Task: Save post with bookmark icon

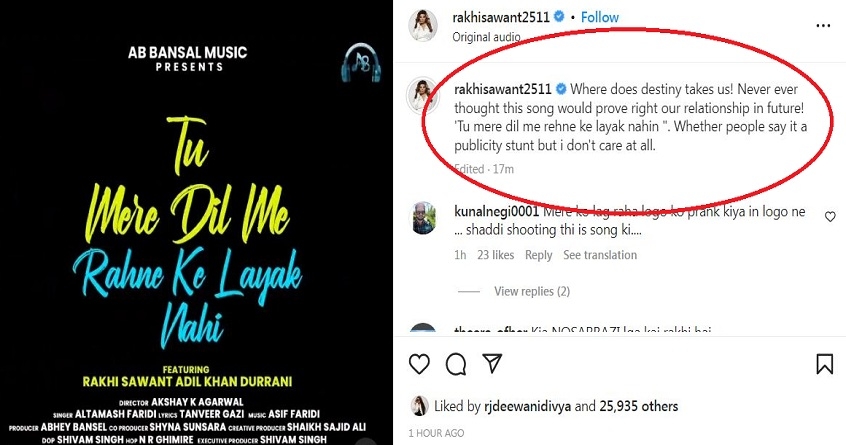Action: (824, 364)
